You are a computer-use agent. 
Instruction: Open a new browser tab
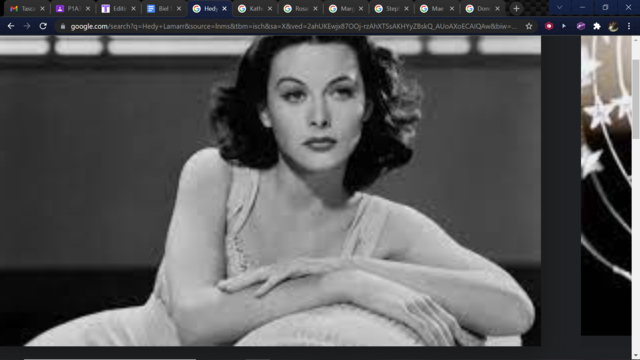[x=516, y=9]
